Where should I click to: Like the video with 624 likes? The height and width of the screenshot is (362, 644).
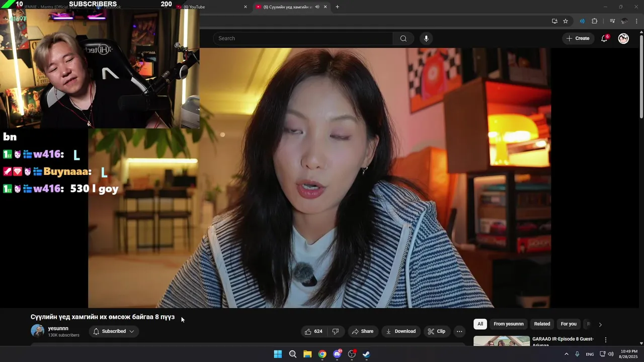click(313, 331)
